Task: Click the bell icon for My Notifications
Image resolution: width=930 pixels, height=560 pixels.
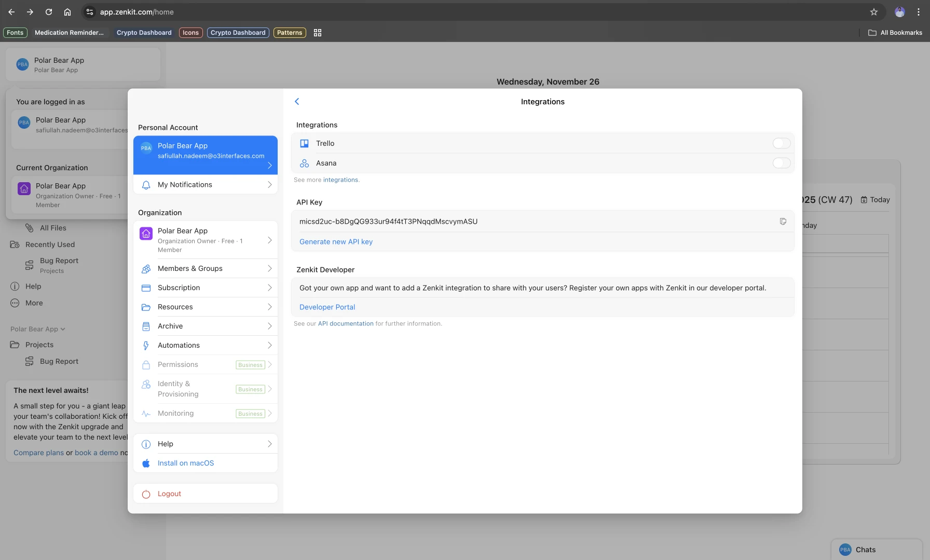Action: pyautogui.click(x=146, y=185)
